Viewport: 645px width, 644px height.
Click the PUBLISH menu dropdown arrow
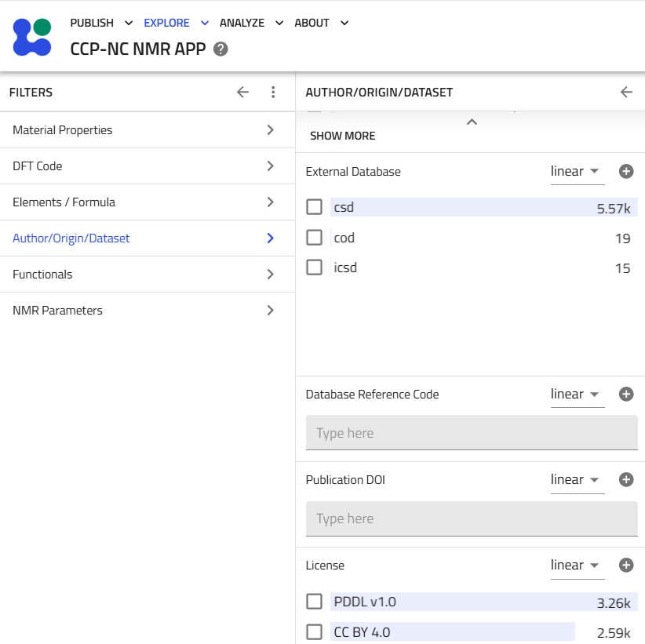click(x=129, y=23)
